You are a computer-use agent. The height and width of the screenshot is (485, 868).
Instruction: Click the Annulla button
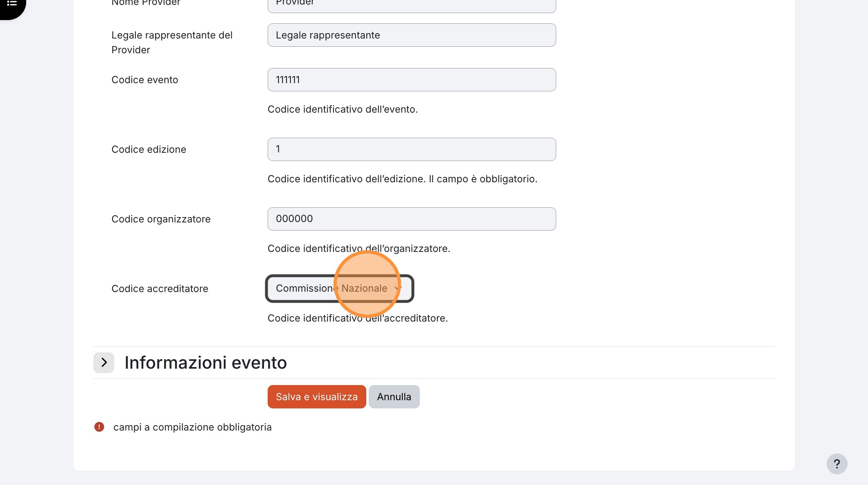coord(394,397)
